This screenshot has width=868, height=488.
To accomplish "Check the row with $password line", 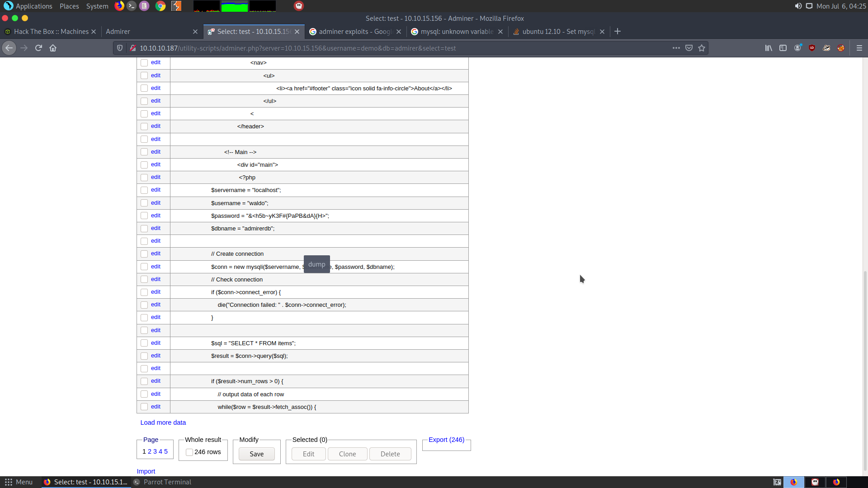I will click(x=144, y=216).
